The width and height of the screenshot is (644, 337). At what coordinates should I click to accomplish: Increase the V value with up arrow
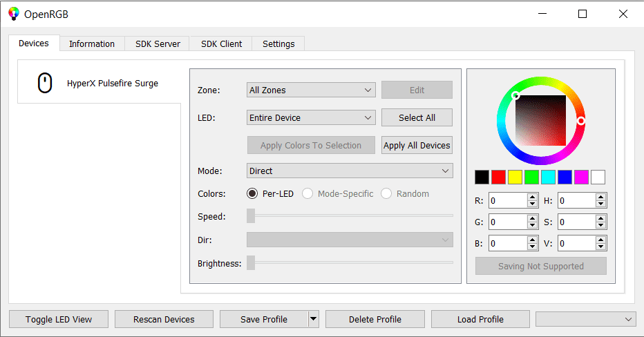601,240
